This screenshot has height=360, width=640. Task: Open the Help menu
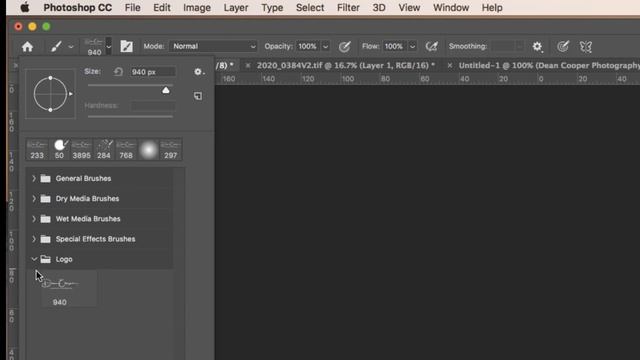(492, 8)
